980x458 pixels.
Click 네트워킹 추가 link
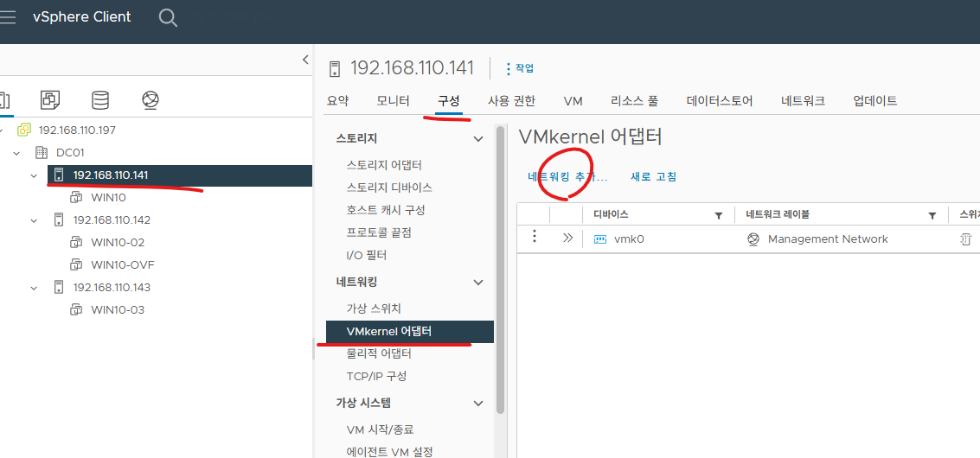[567, 177]
